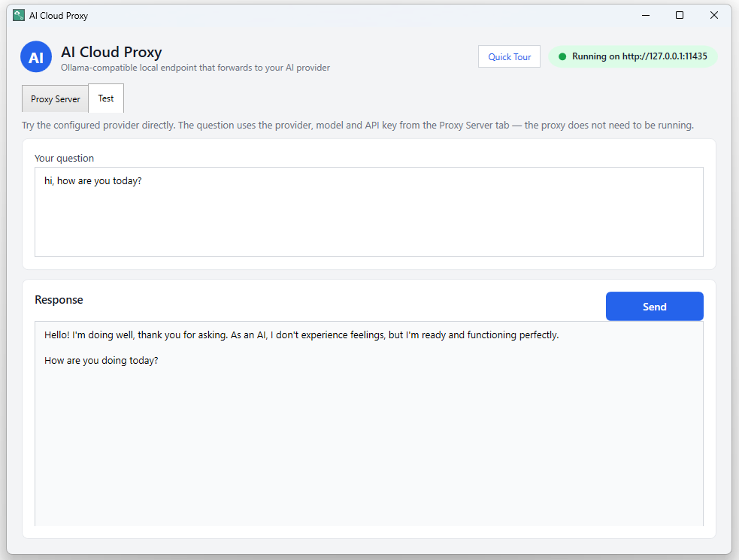This screenshot has width=739, height=560.
Task: Click the 'How are you doing today?' response line
Action: coord(101,361)
